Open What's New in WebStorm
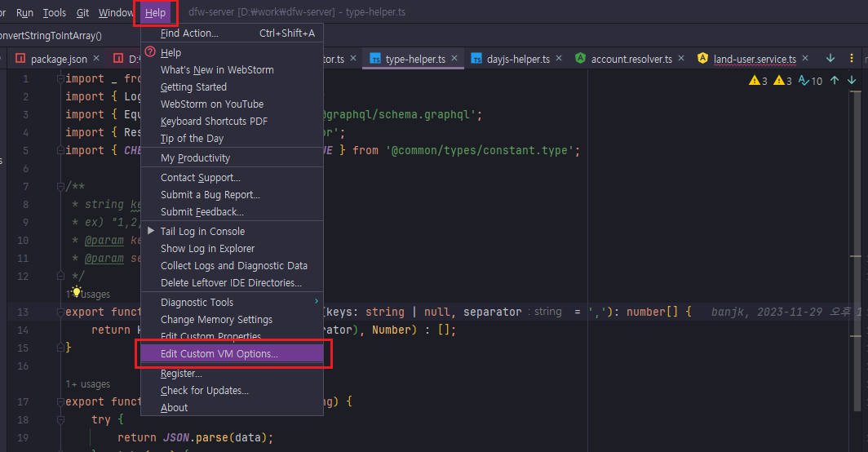The height and width of the screenshot is (452, 868). pos(232,70)
